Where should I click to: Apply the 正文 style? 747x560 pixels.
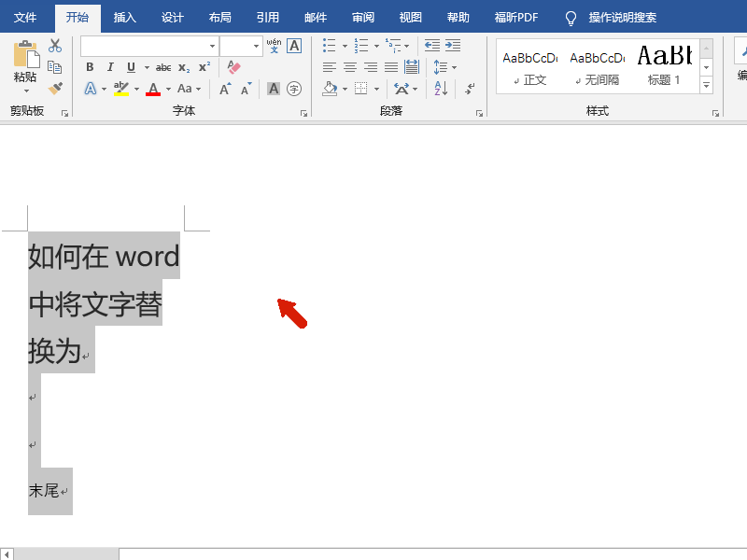pos(530,67)
